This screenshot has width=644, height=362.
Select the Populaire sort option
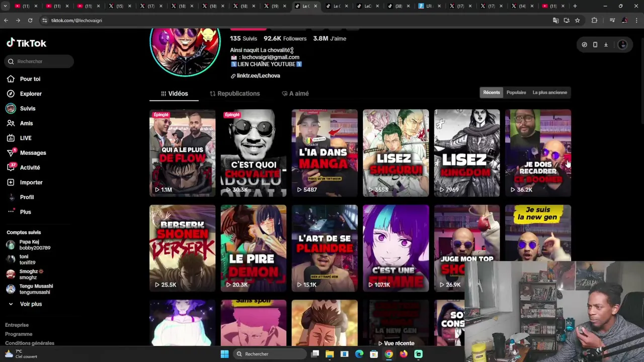click(x=516, y=93)
